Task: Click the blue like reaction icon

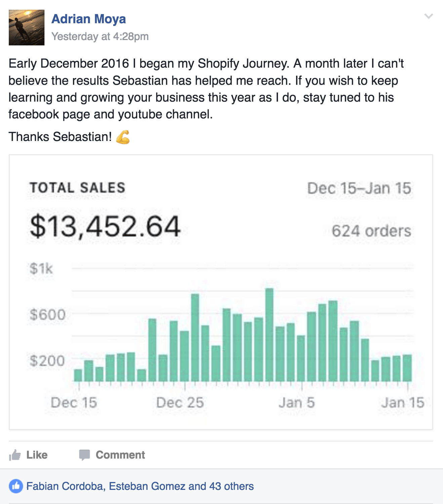Action: tap(16, 486)
